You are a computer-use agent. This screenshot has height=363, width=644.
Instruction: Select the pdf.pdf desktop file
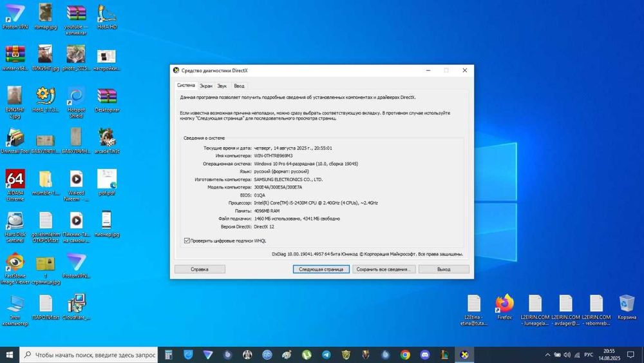(x=107, y=182)
